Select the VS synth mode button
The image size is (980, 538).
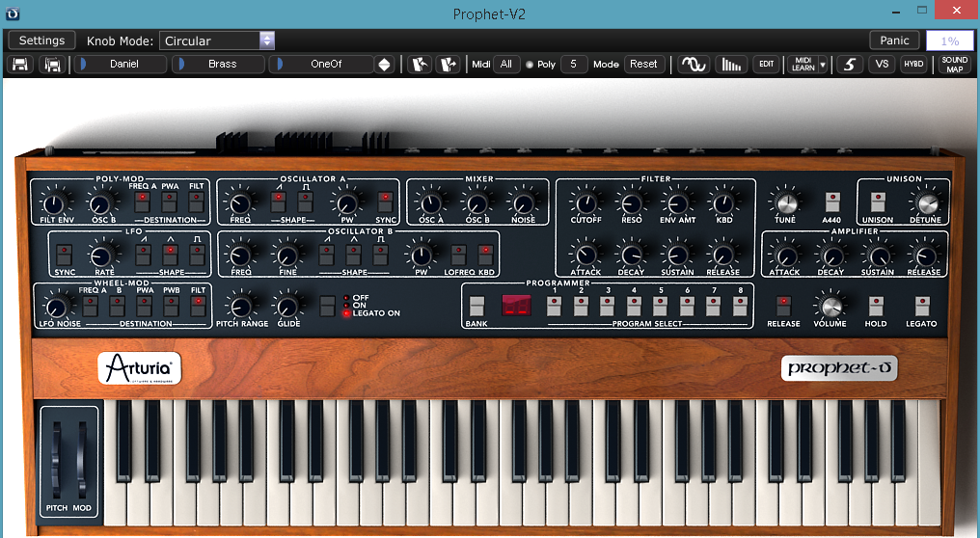[x=882, y=65]
